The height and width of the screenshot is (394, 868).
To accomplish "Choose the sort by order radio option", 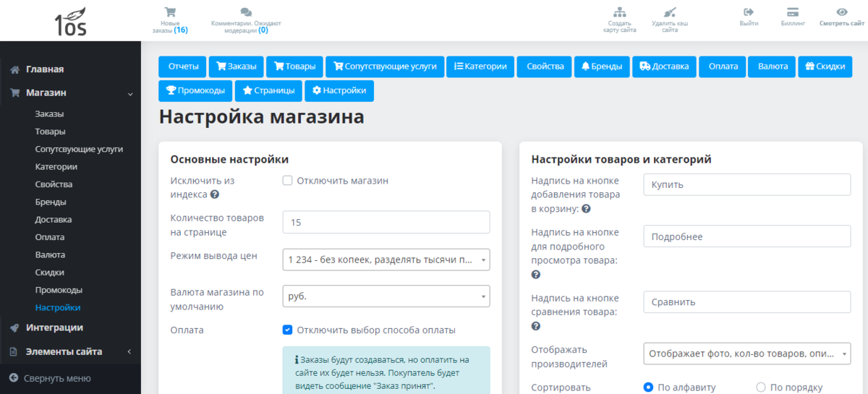I will [x=760, y=387].
